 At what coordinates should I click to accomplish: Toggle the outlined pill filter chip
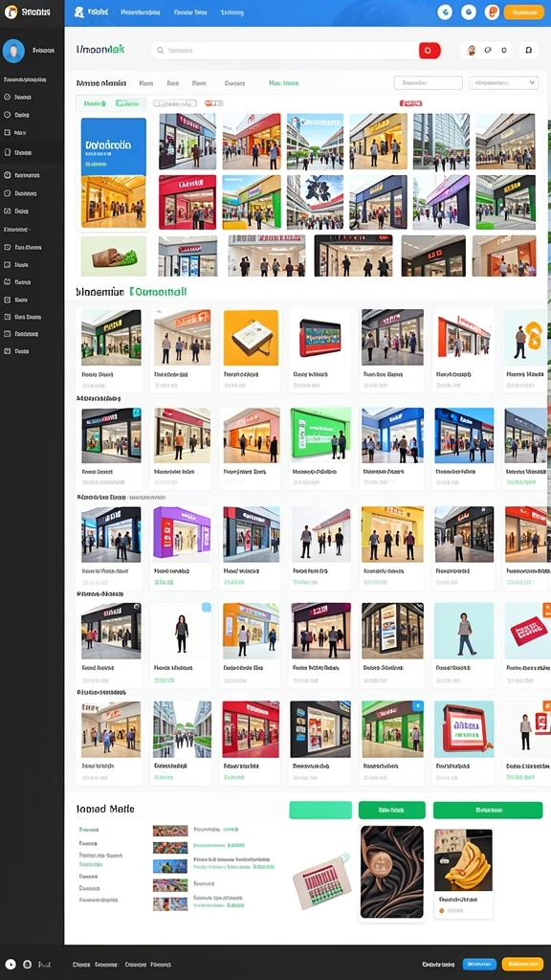pos(175,103)
